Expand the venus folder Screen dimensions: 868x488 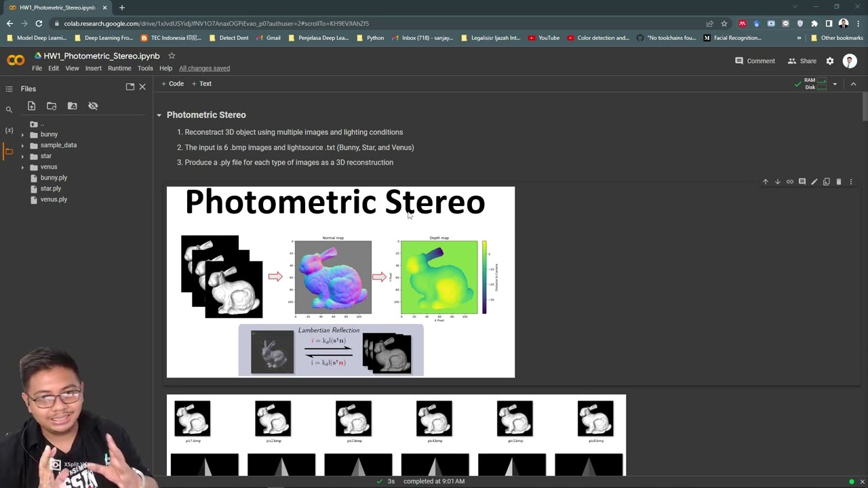pos(22,167)
